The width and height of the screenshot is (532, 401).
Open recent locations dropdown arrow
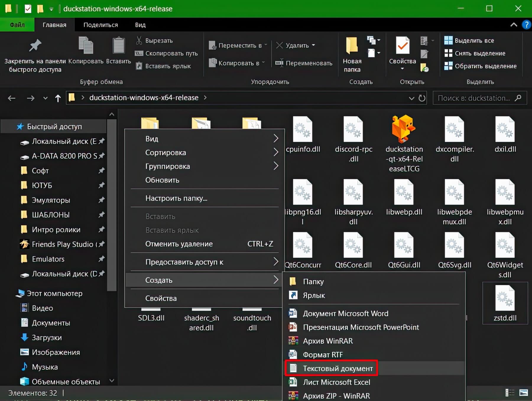(45, 98)
